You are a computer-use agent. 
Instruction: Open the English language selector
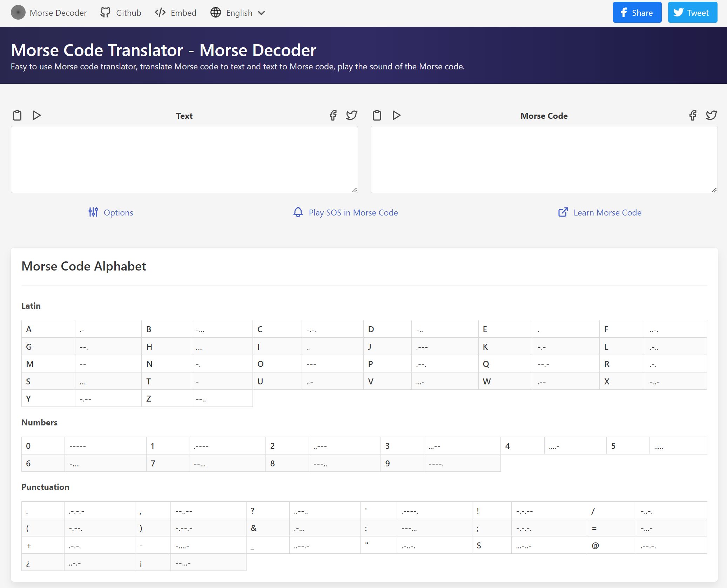point(239,13)
